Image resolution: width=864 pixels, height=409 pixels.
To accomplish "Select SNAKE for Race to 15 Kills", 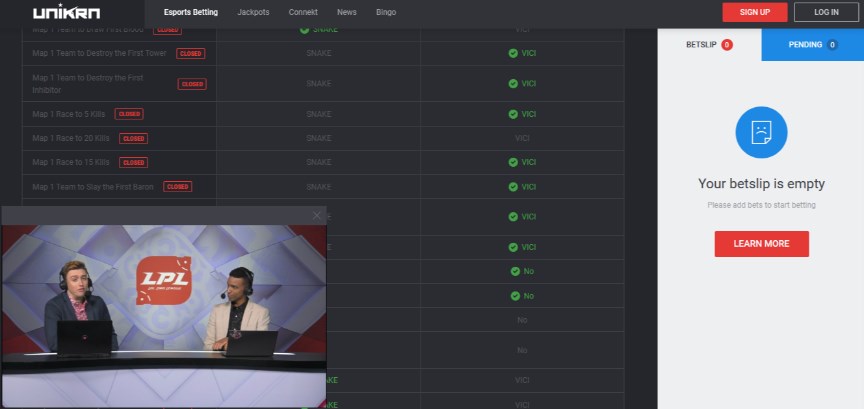I will coord(318,162).
